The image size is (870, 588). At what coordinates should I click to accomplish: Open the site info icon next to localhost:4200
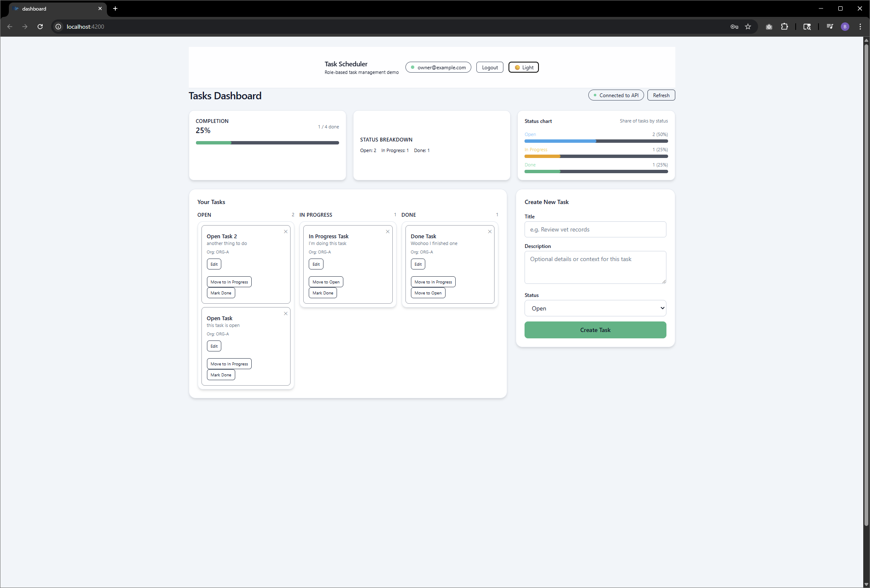coord(58,26)
